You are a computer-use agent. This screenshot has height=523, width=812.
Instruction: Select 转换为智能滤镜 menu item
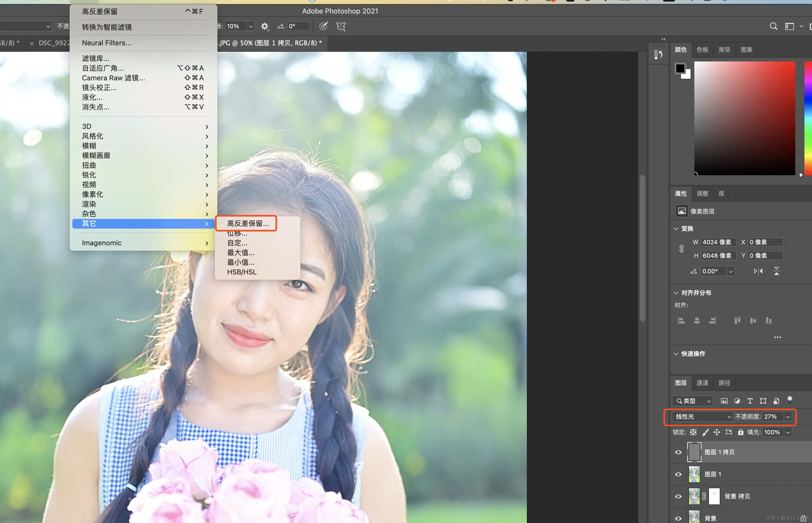coord(107,27)
